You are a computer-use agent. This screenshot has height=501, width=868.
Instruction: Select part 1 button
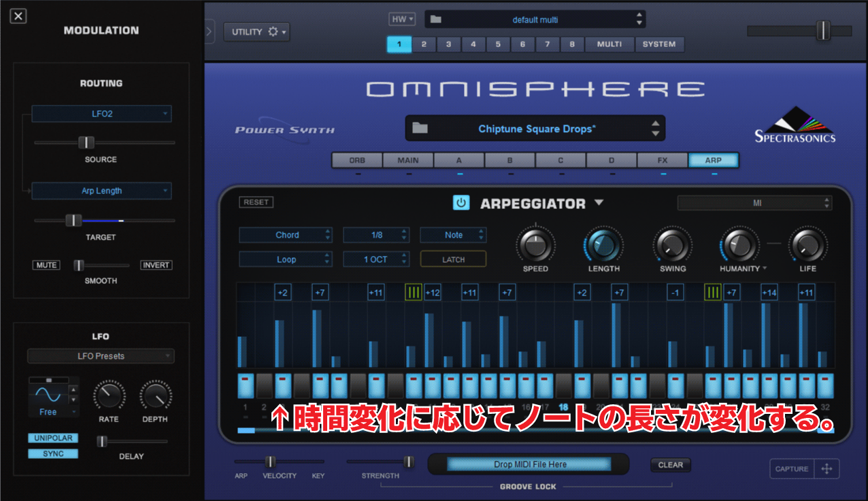[x=399, y=44]
